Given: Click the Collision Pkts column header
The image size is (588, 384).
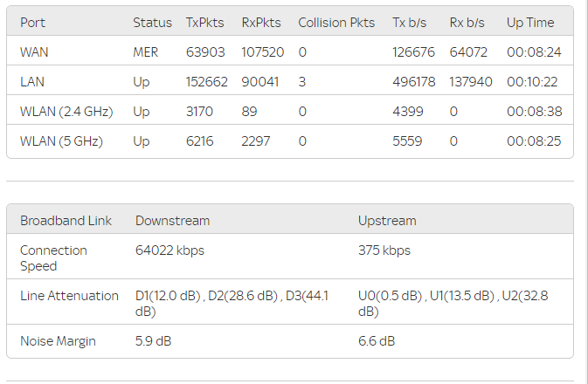Looking at the screenshot, I should (x=336, y=23).
